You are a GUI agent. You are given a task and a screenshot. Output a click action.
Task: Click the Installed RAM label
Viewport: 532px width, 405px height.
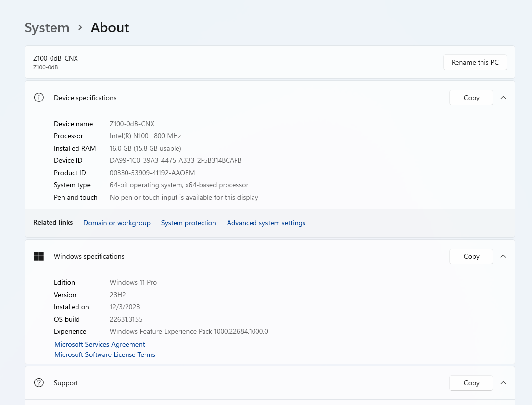[75, 148]
